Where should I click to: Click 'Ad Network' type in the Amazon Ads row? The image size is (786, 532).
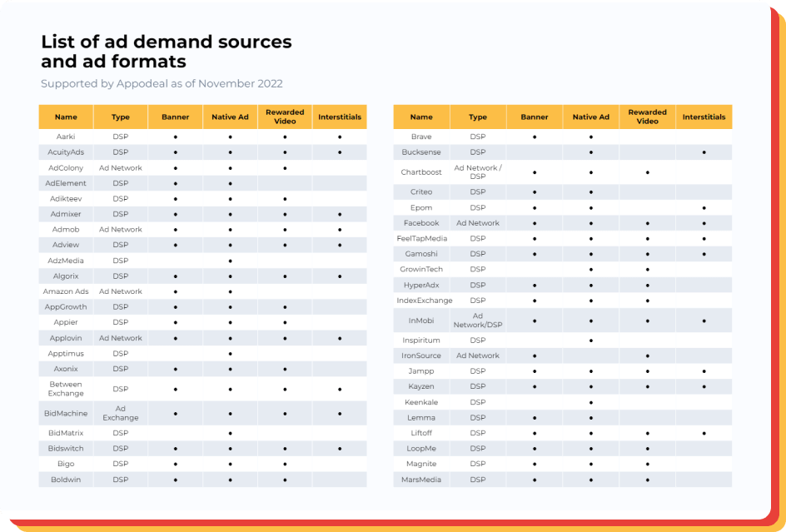coord(121,291)
